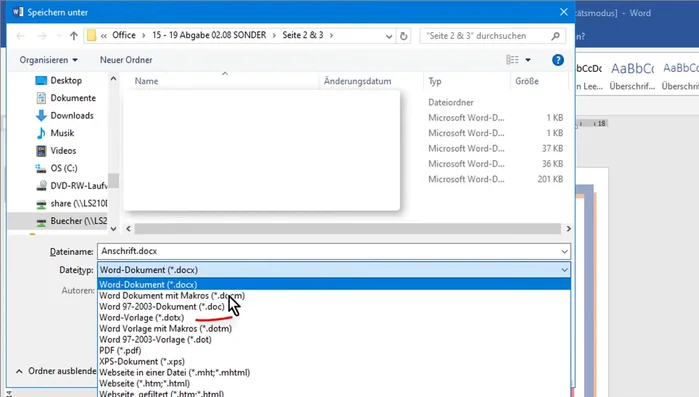Viewport: 699px width, 397px height.
Task: Click horizontal scrollbar left arrow
Action: (x=128, y=229)
